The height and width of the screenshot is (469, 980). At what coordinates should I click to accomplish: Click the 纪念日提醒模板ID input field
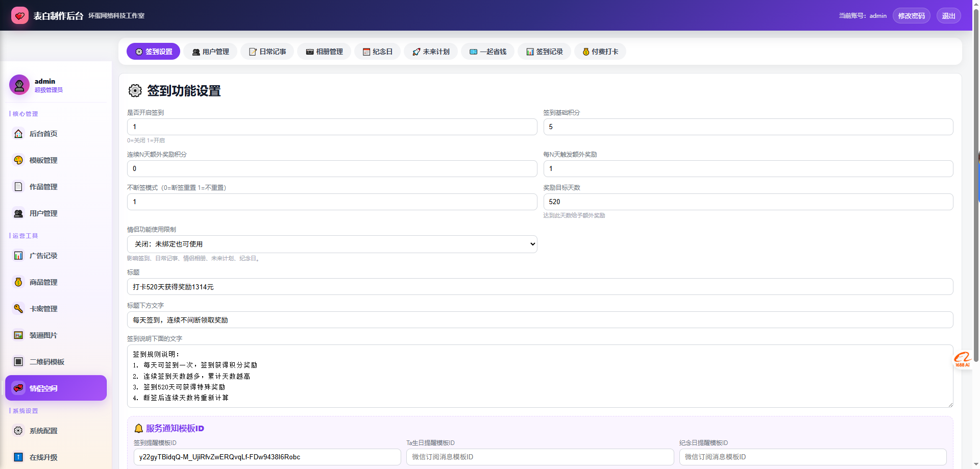(x=813, y=457)
